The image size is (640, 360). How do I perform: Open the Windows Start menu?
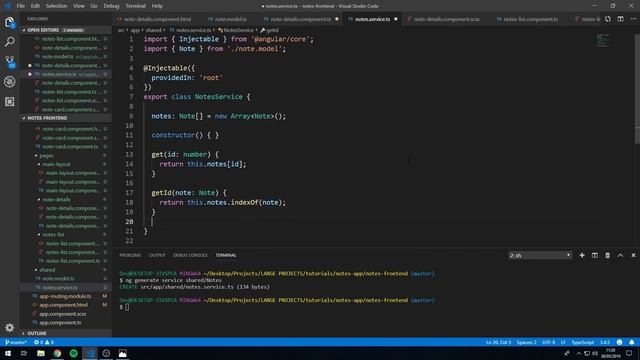[x=8, y=353]
